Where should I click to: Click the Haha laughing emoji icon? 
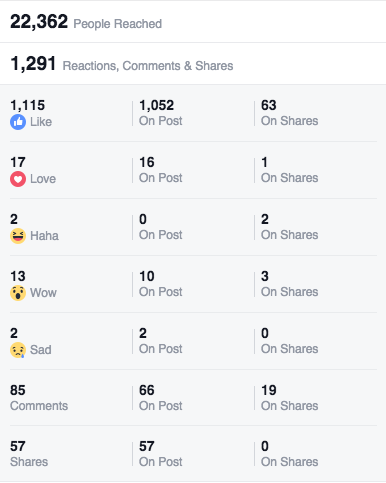[18, 236]
